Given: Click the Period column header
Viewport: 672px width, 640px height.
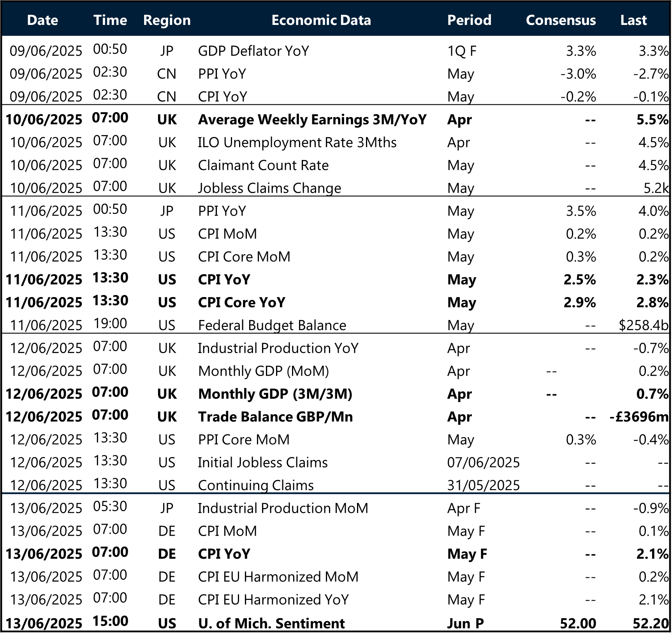Looking at the screenshot, I should 469,20.
